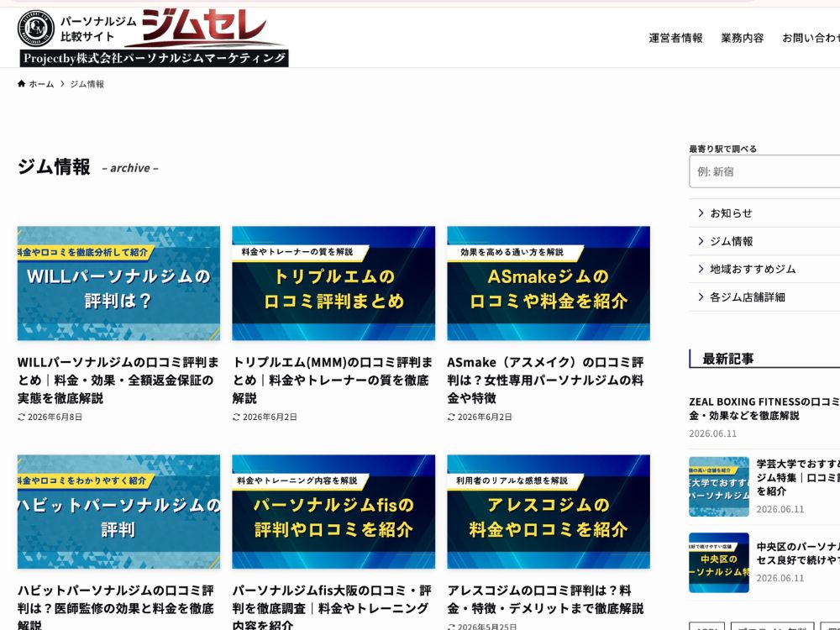Screen dimensions: 840x630
Task: Click the home icon in breadcrumb
Action: [x=22, y=83]
